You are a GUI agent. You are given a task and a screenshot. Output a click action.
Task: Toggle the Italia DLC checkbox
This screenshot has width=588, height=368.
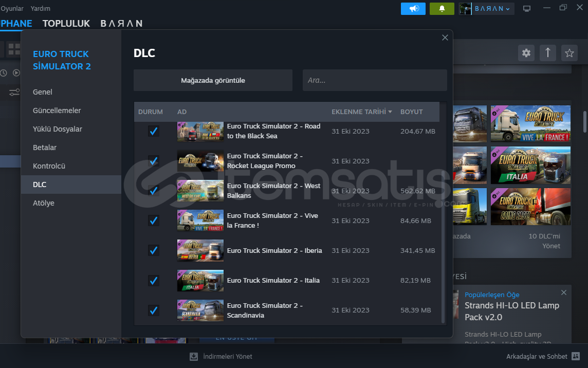point(153,281)
